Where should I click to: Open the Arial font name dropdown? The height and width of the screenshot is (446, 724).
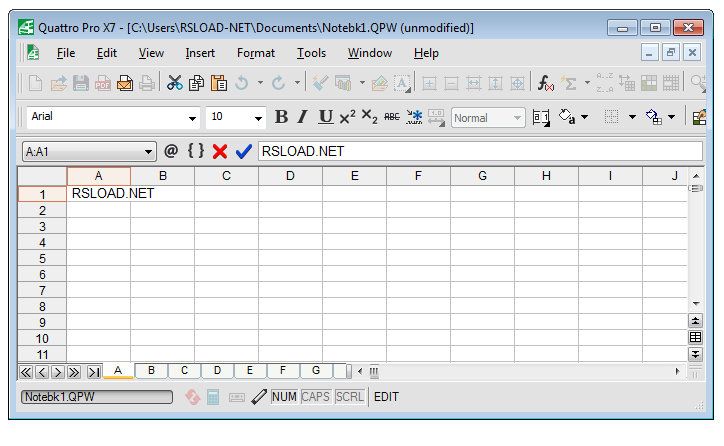[192, 118]
